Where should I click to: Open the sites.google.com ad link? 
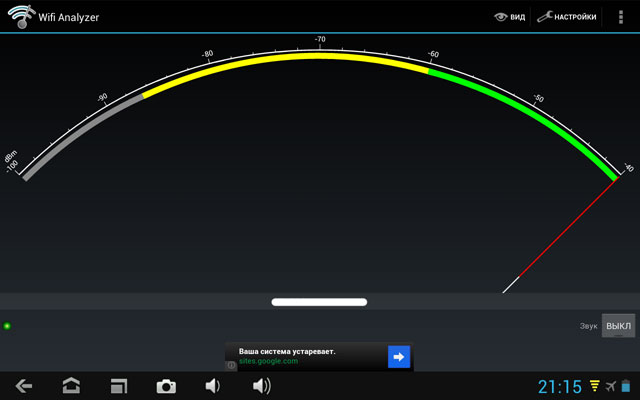(x=268, y=361)
